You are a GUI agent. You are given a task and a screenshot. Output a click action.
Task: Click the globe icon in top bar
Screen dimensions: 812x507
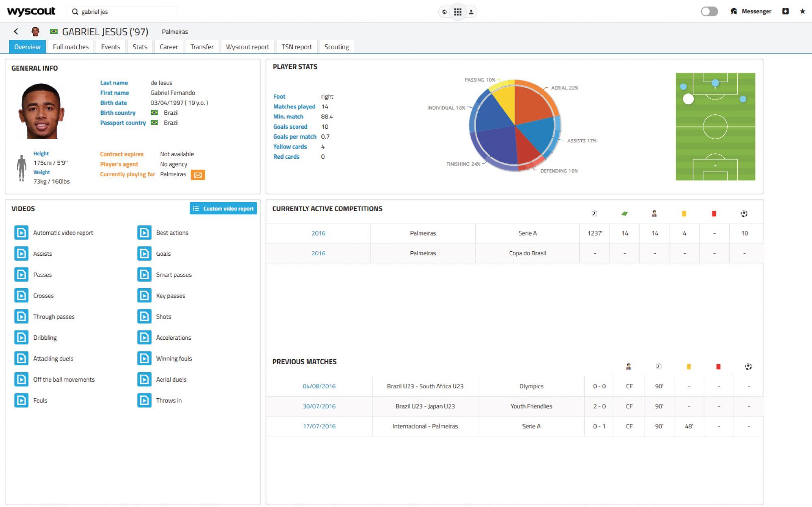pyautogui.click(x=444, y=12)
